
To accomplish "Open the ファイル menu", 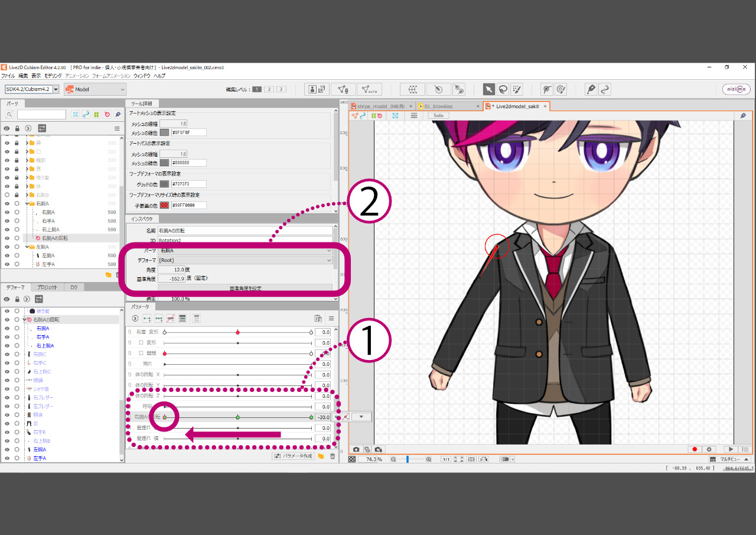I will (x=8, y=76).
